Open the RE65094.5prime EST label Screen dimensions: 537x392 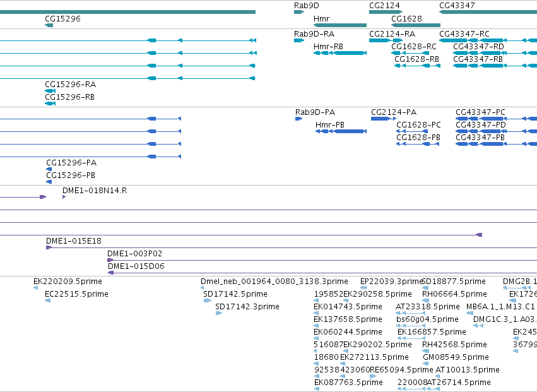401,370
